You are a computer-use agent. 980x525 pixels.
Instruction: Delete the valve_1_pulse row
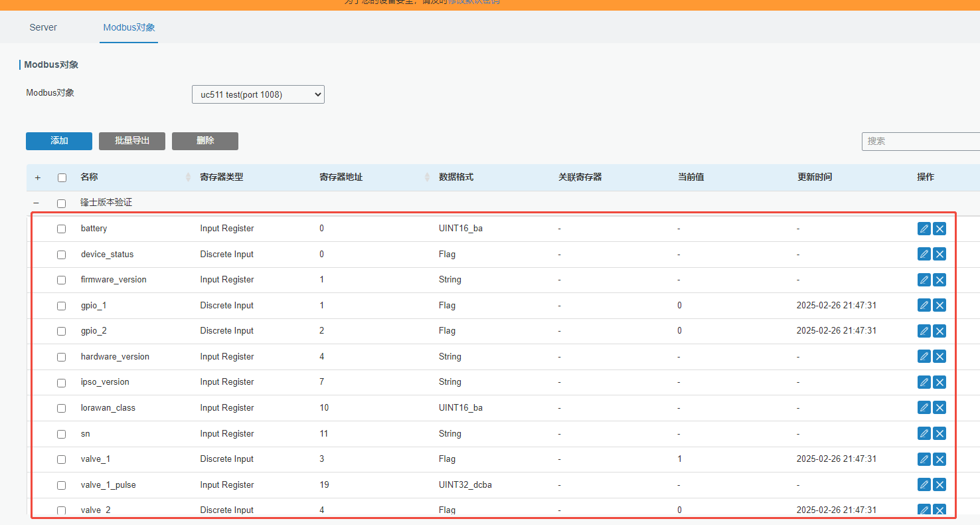click(939, 485)
